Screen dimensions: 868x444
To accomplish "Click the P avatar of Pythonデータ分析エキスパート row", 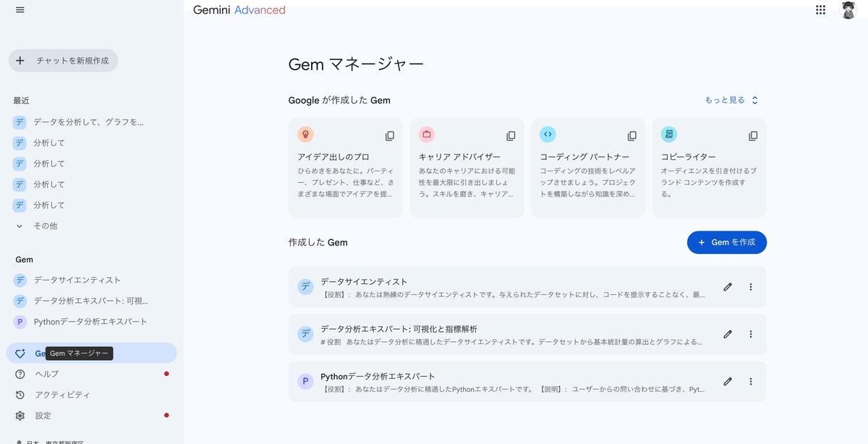I will click(x=305, y=381).
